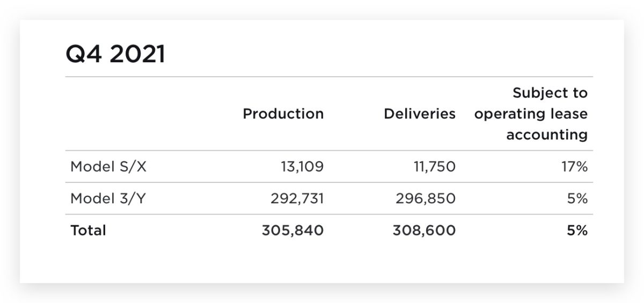Image resolution: width=644 pixels, height=303 pixels.
Task: Click the words 'operating lease' in header
Action: [531, 114]
